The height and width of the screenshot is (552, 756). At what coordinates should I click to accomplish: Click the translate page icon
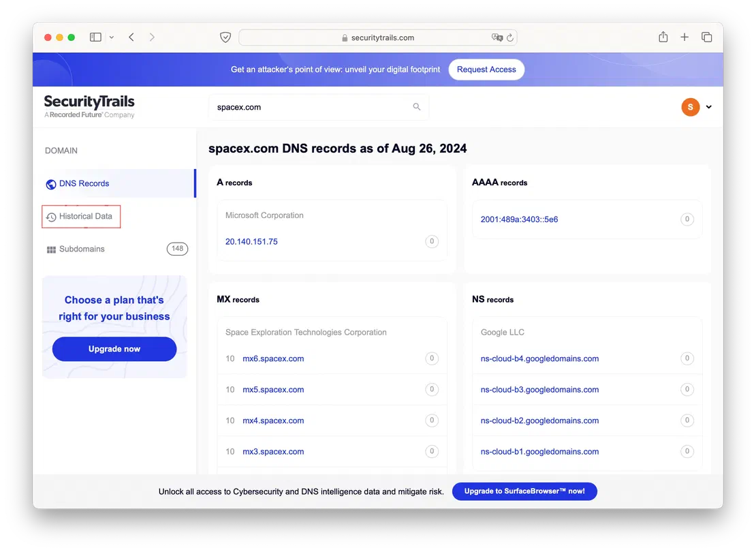pyautogui.click(x=497, y=37)
